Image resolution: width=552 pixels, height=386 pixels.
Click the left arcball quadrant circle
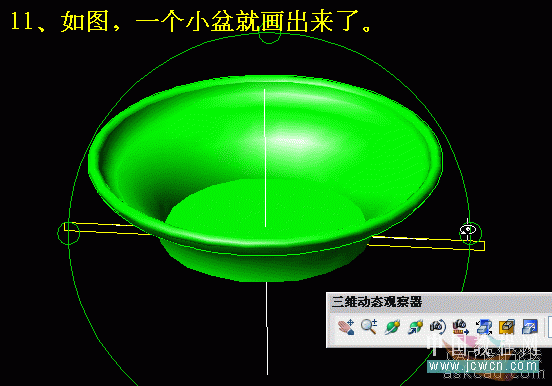[69, 233]
